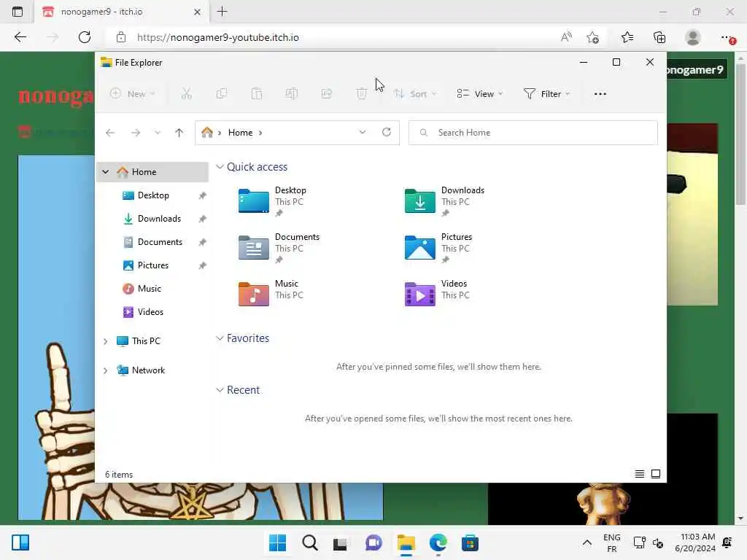Screen dimensions: 747x560
Task: Open the Sort dropdown menu
Action: pos(415,94)
